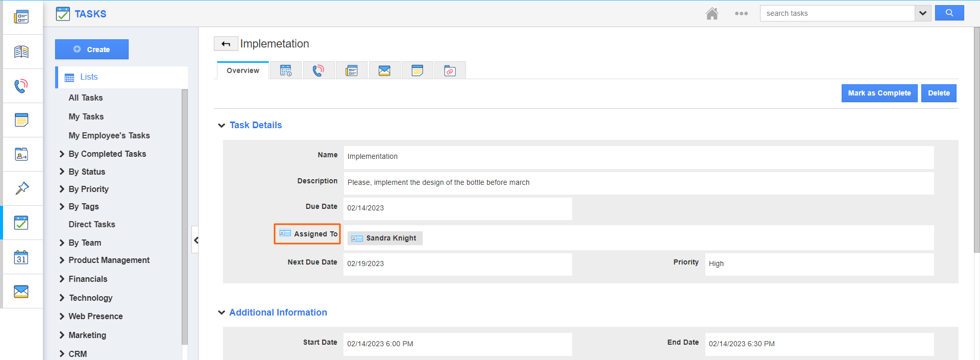Click the search tasks input field

point(837,13)
